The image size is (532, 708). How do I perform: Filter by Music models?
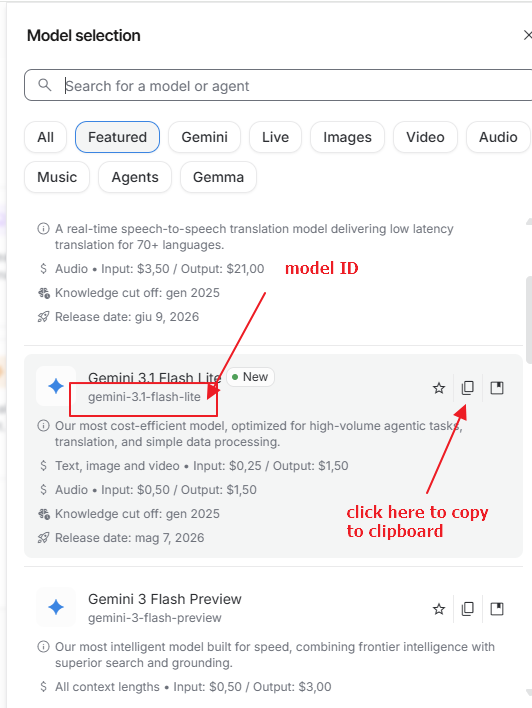tap(57, 177)
